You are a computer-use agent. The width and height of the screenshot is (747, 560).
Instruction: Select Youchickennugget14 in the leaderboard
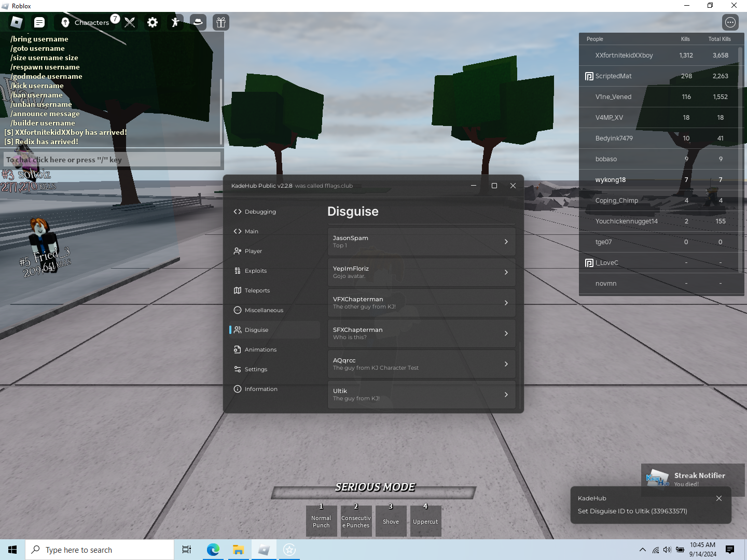[661, 221]
